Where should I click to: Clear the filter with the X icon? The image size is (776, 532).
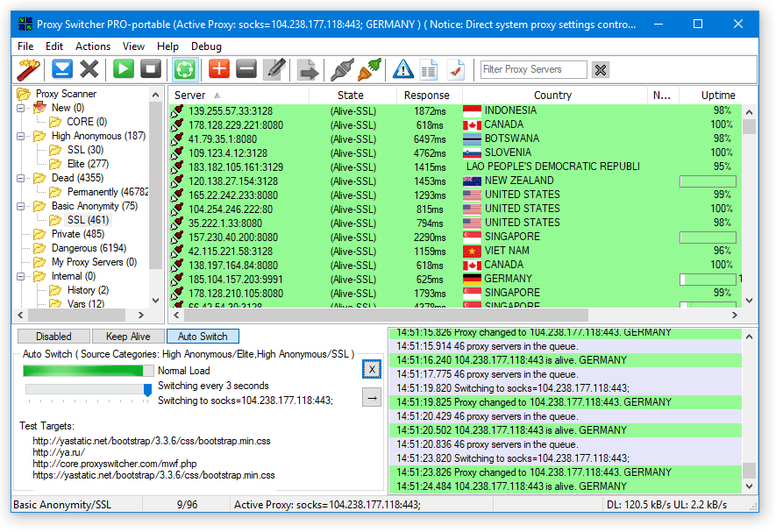tap(601, 70)
